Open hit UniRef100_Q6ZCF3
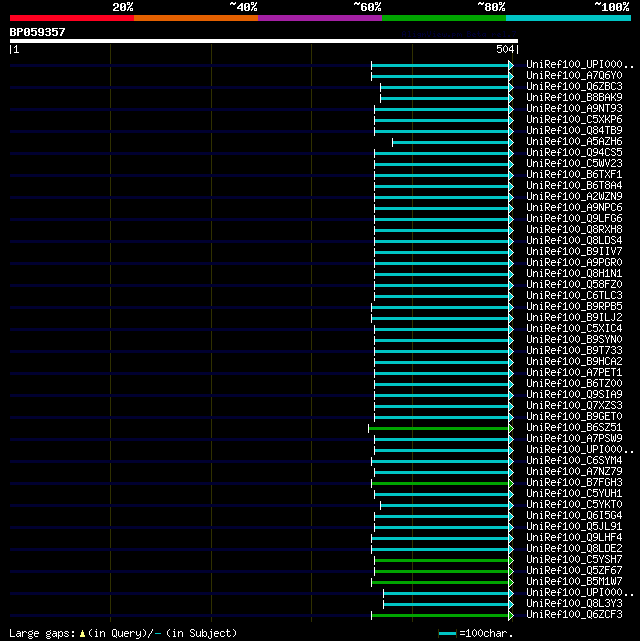 coord(574,615)
